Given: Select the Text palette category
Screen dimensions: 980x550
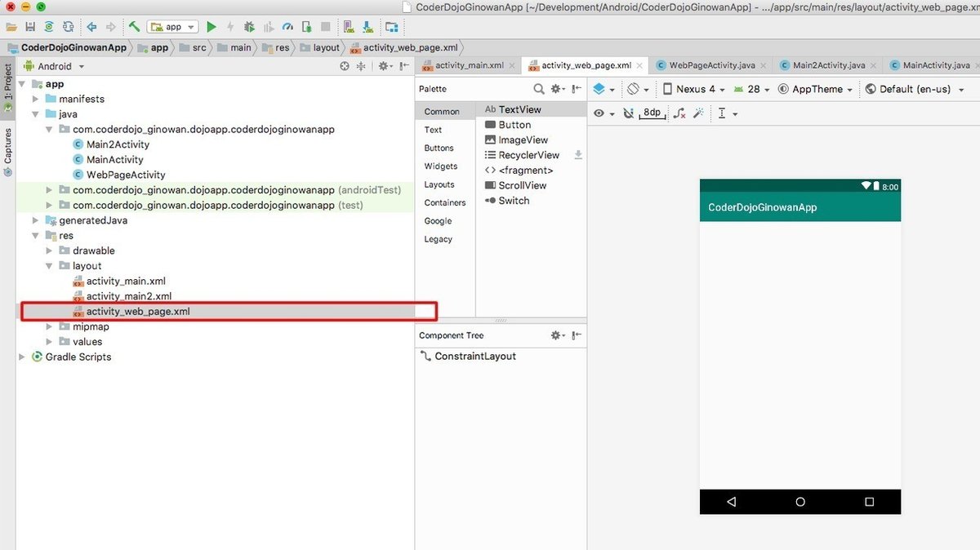Looking at the screenshot, I should [433, 130].
